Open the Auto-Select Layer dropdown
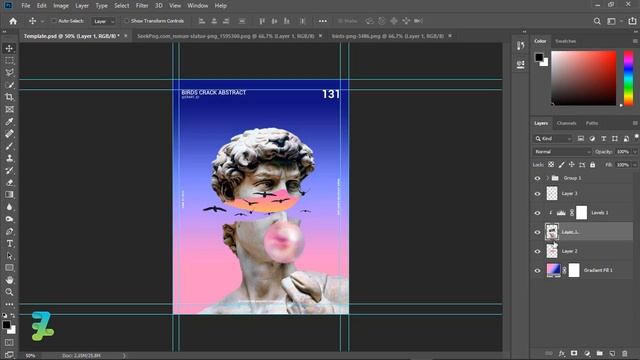The height and width of the screenshot is (360, 640). (104, 21)
